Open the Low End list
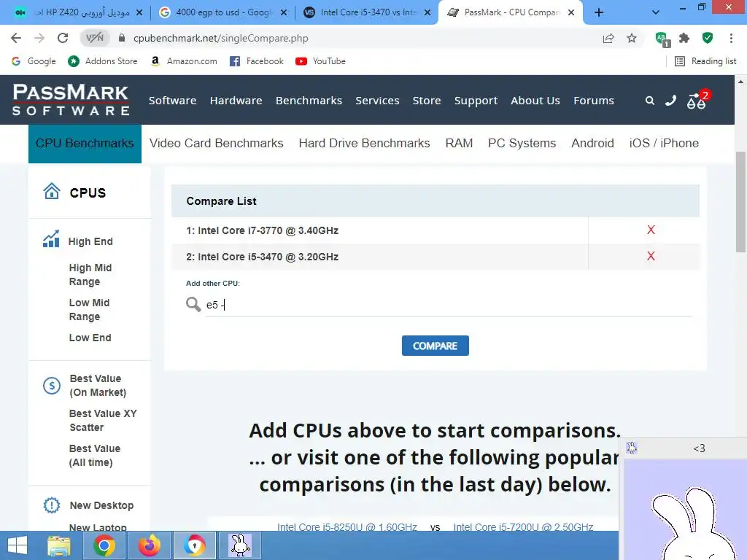This screenshot has height=560, width=747. pyautogui.click(x=90, y=338)
